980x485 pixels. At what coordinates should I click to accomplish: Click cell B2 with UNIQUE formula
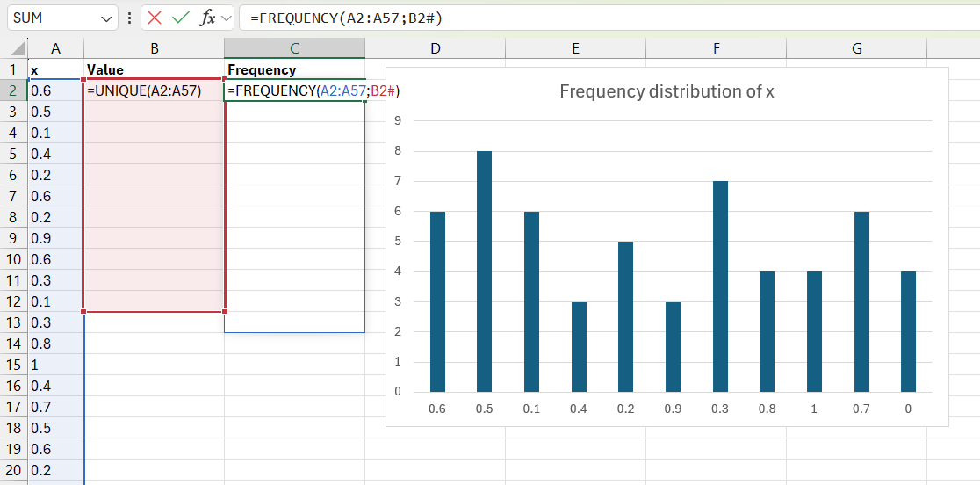tap(154, 91)
